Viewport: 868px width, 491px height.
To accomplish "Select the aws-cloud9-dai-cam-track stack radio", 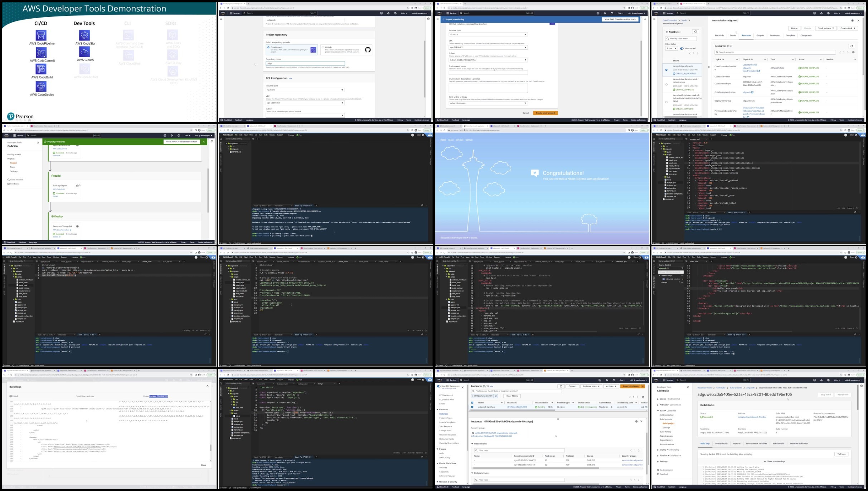I will [x=666, y=102].
